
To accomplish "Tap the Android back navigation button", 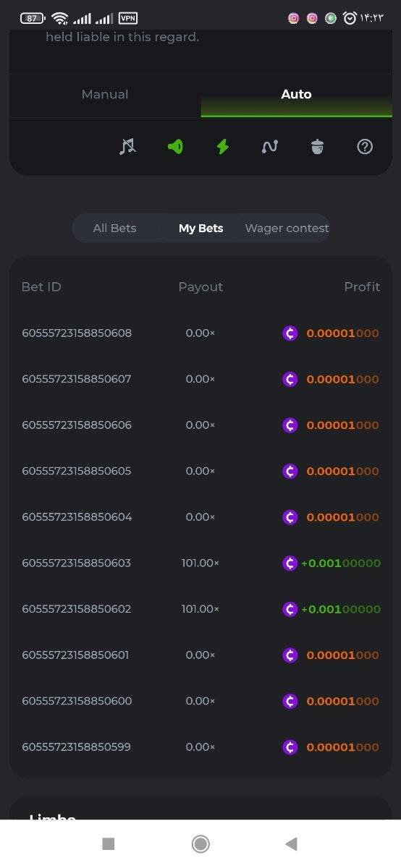I will tap(292, 843).
